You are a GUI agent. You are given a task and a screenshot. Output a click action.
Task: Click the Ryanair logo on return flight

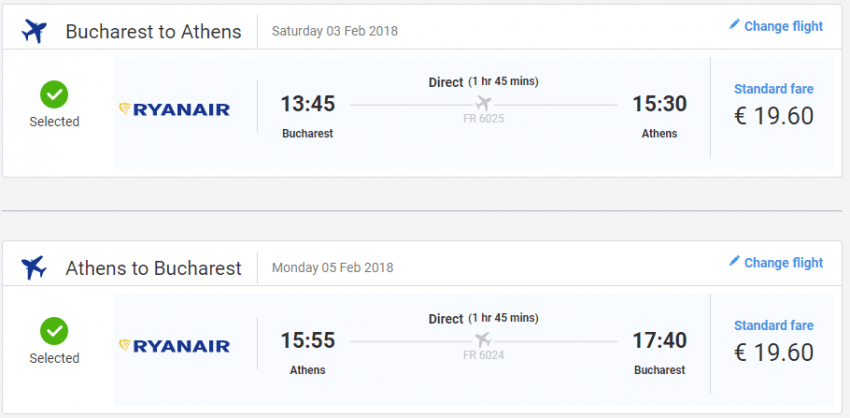click(174, 346)
